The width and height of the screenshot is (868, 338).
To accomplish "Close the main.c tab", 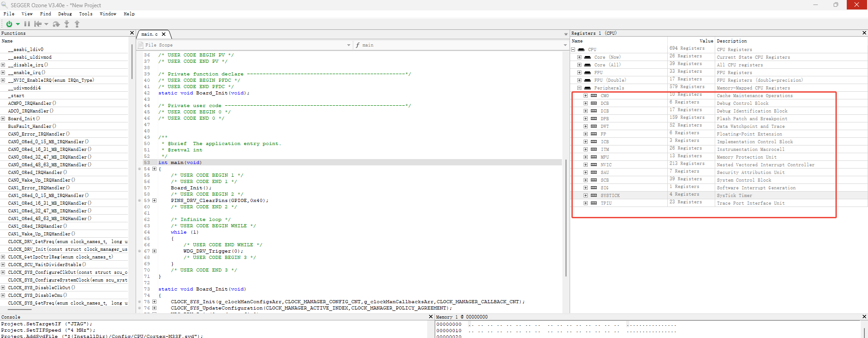I will coord(164,34).
